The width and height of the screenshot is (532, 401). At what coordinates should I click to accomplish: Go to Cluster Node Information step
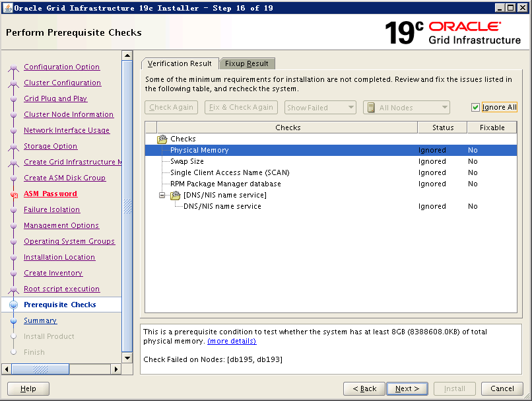point(69,114)
